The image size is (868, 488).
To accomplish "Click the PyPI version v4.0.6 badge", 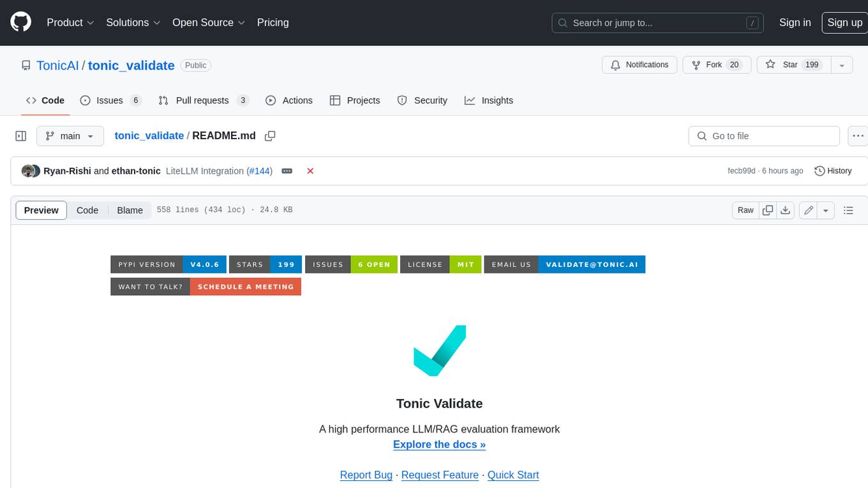I will [168, 264].
